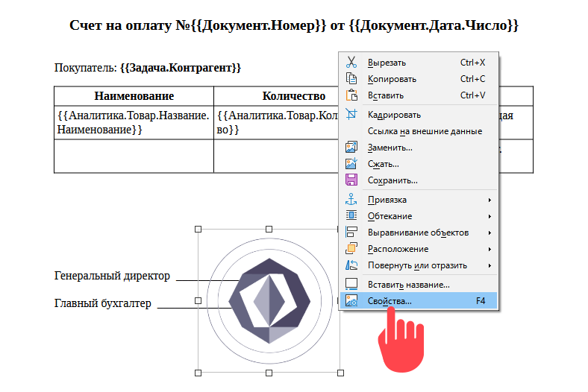Screen dimensions: 588x392
Task: Click the Arrange layers icon
Action: click(351, 249)
